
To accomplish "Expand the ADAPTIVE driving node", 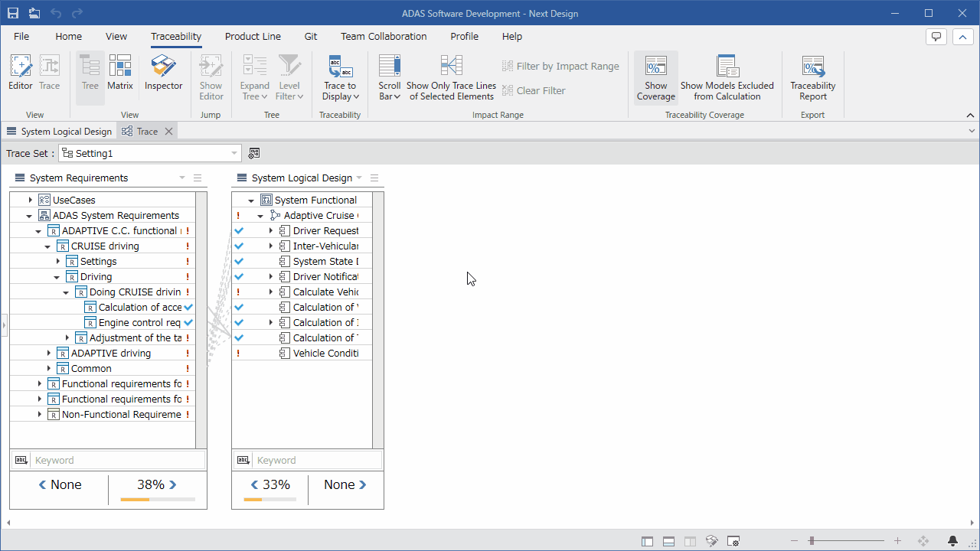I will (x=49, y=353).
